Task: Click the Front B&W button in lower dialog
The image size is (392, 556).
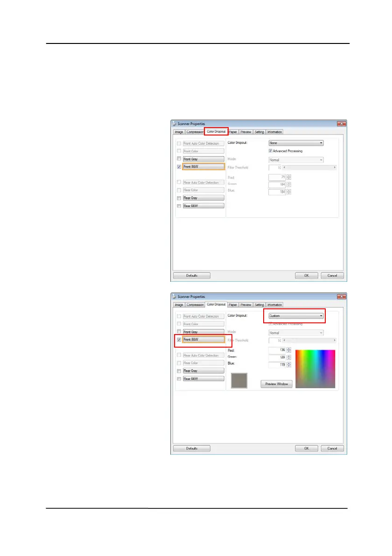Action: tap(203, 339)
